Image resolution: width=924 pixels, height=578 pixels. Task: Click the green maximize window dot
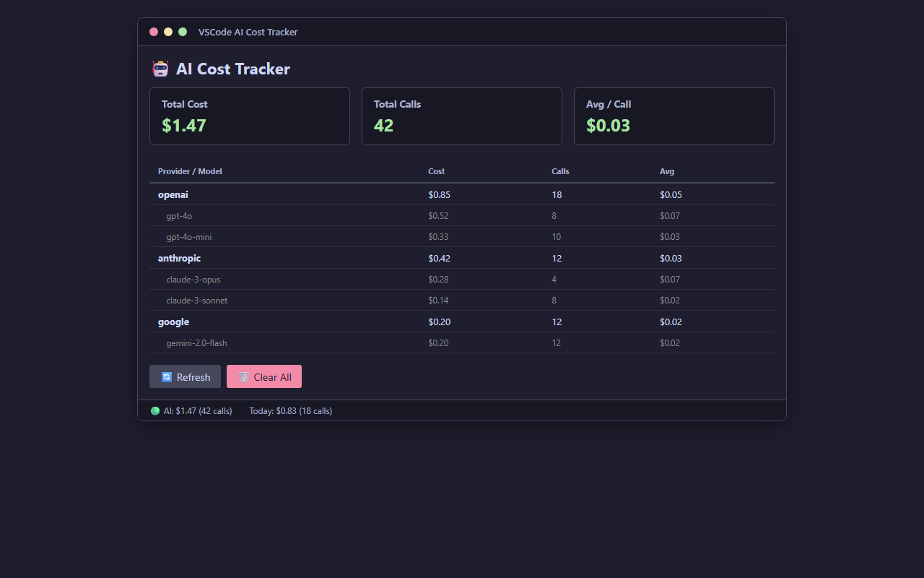183,32
